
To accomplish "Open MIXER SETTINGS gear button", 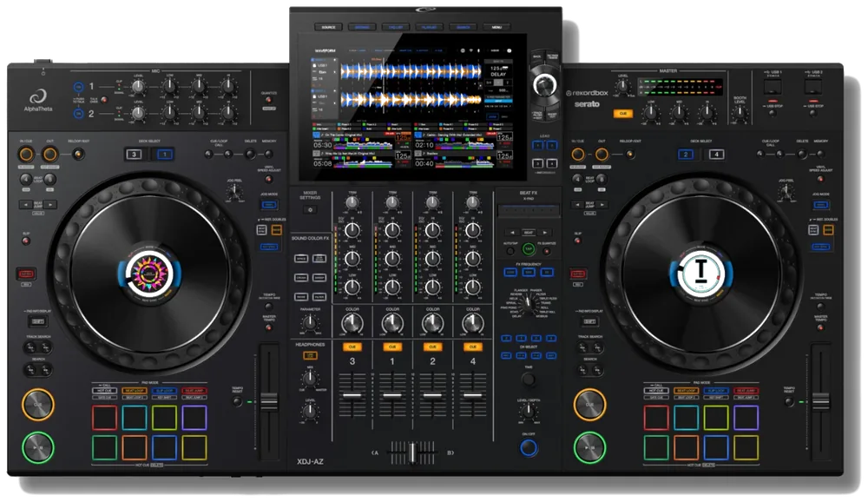I will point(310,209).
